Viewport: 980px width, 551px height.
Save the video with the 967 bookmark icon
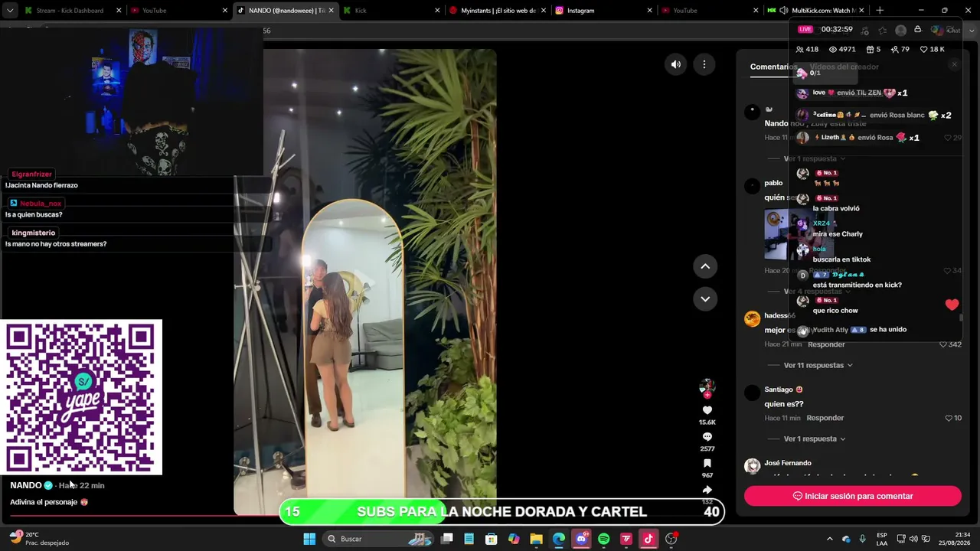[x=707, y=464]
